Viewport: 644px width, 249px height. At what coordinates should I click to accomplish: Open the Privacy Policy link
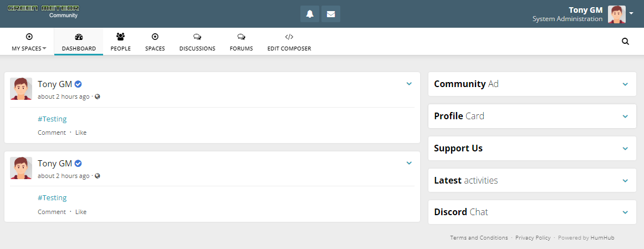tap(533, 238)
